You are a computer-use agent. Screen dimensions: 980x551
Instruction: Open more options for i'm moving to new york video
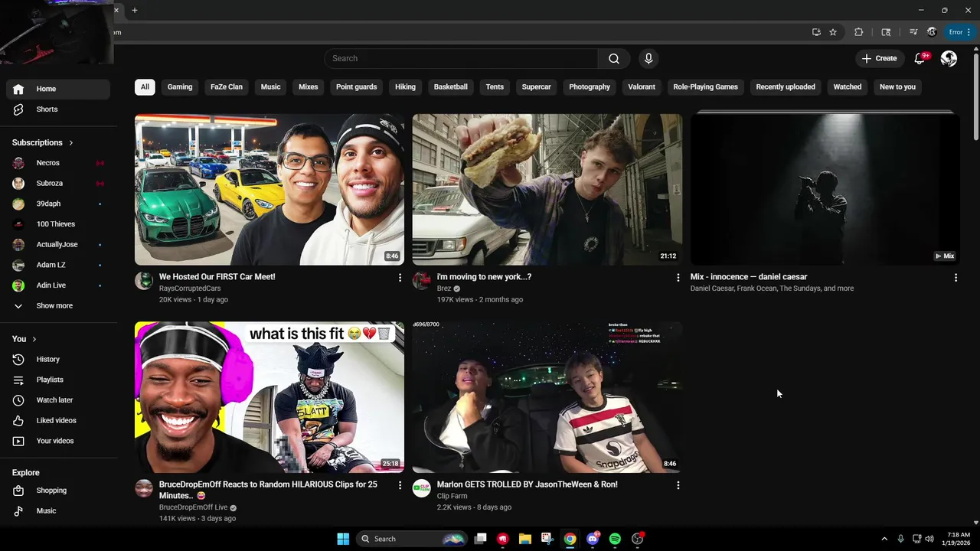point(678,278)
